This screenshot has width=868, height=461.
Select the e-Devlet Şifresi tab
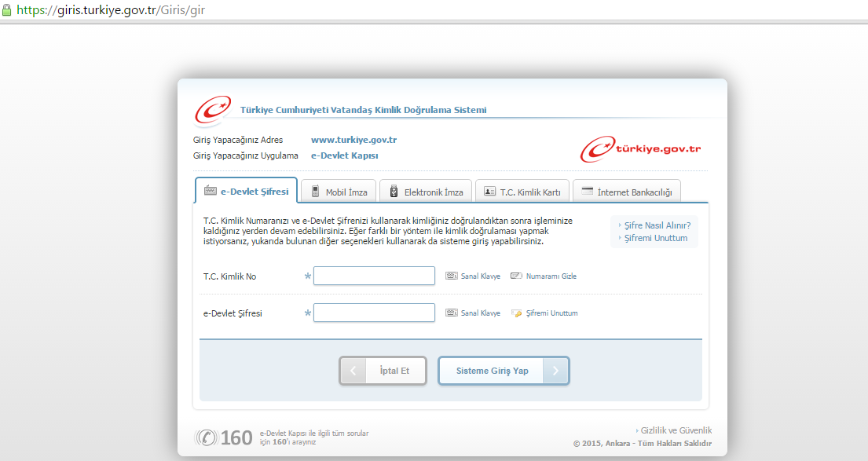click(246, 191)
